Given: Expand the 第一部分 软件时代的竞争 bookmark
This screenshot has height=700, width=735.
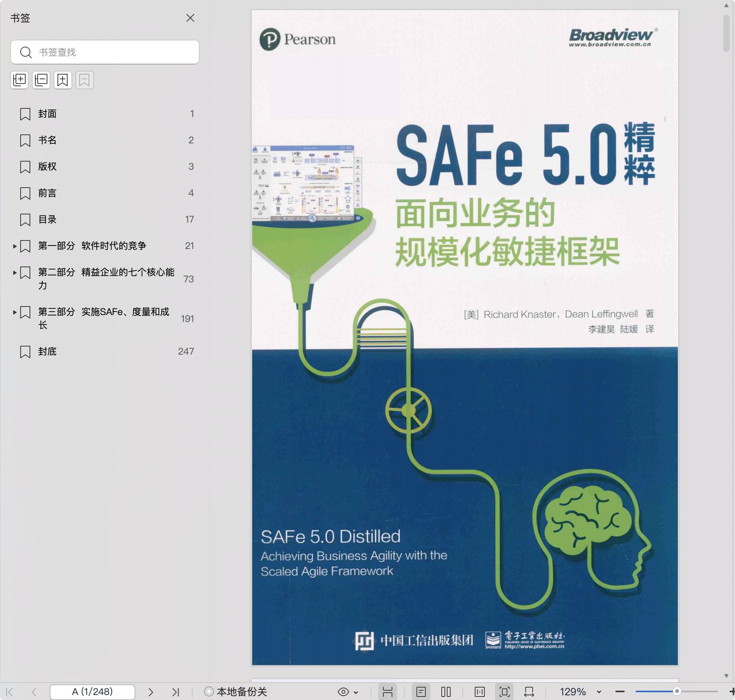Looking at the screenshot, I should (15, 246).
